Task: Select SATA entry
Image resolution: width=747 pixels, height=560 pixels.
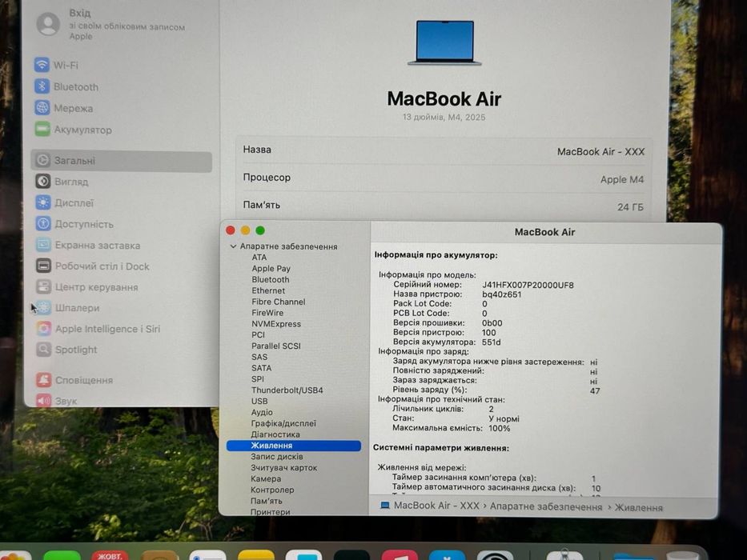Action: coord(261,368)
